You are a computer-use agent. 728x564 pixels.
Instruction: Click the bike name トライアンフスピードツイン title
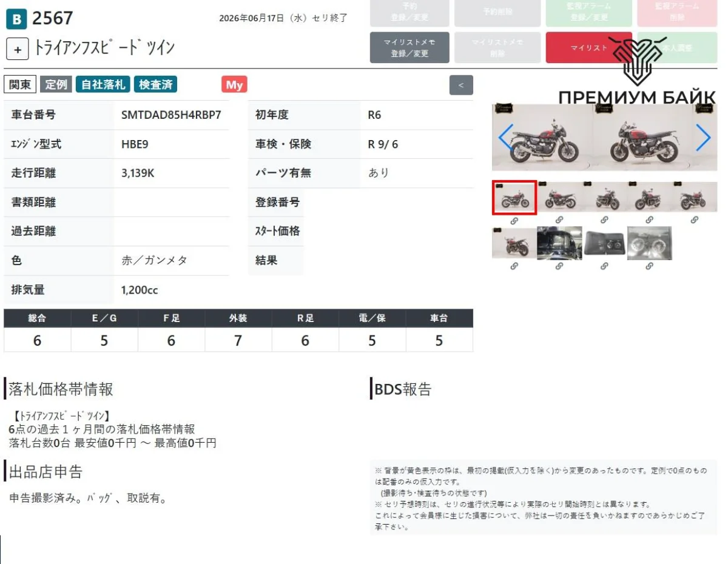coord(104,49)
